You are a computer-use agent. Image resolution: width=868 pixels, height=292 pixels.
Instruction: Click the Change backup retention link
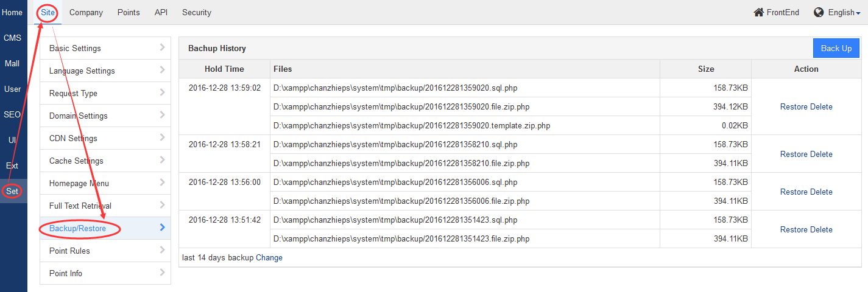tap(269, 257)
